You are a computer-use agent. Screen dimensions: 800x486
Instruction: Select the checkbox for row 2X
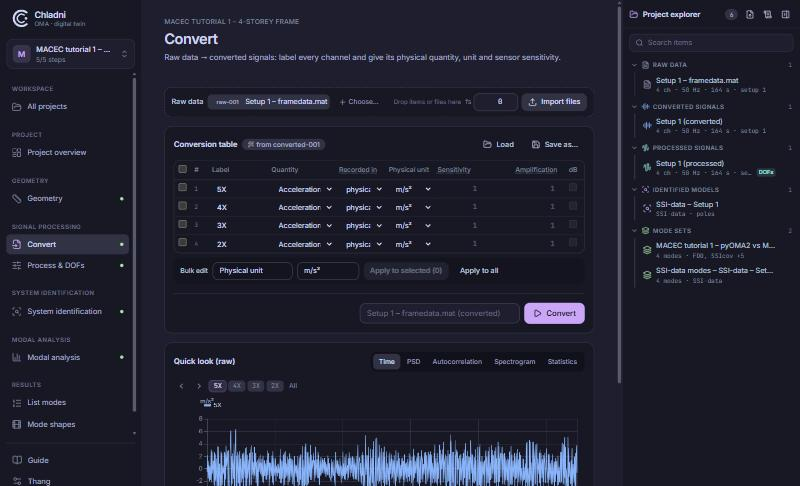tap(182, 242)
